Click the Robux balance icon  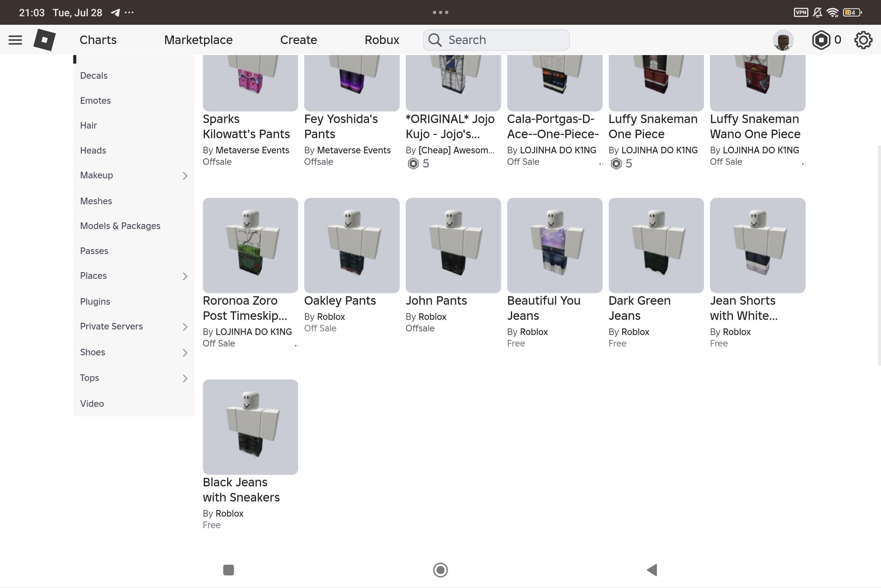(821, 40)
